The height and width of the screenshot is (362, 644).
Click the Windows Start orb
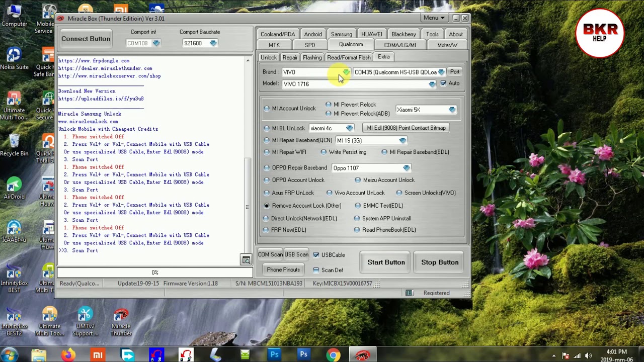click(10, 355)
